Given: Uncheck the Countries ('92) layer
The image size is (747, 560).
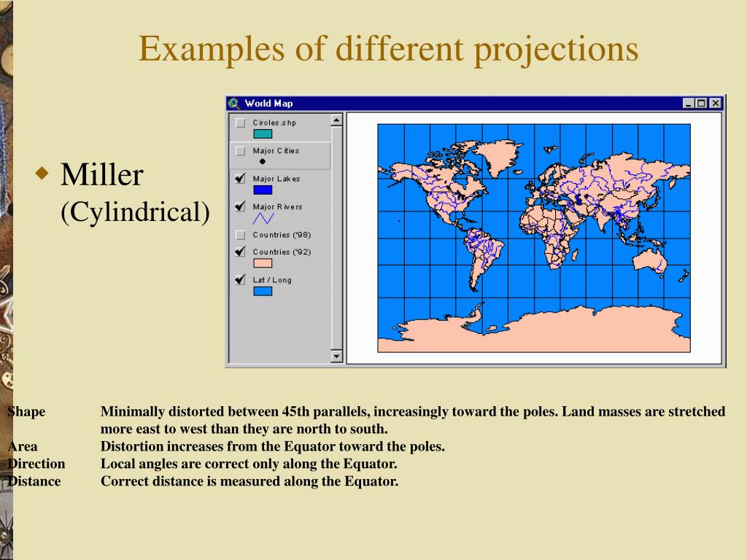Looking at the screenshot, I should tap(241, 252).
